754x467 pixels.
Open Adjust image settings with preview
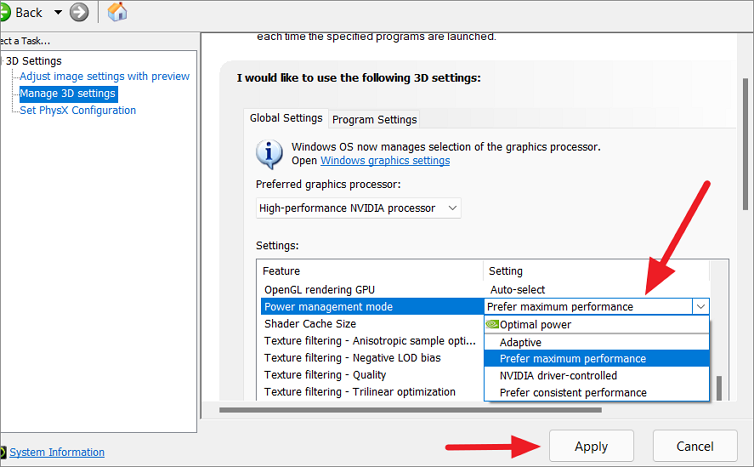(104, 76)
